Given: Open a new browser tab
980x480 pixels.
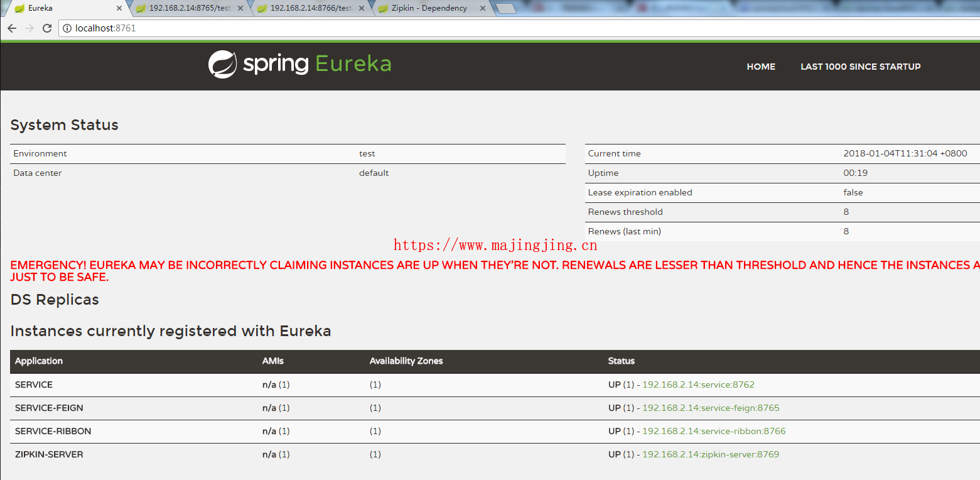Looking at the screenshot, I should point(505,8).
